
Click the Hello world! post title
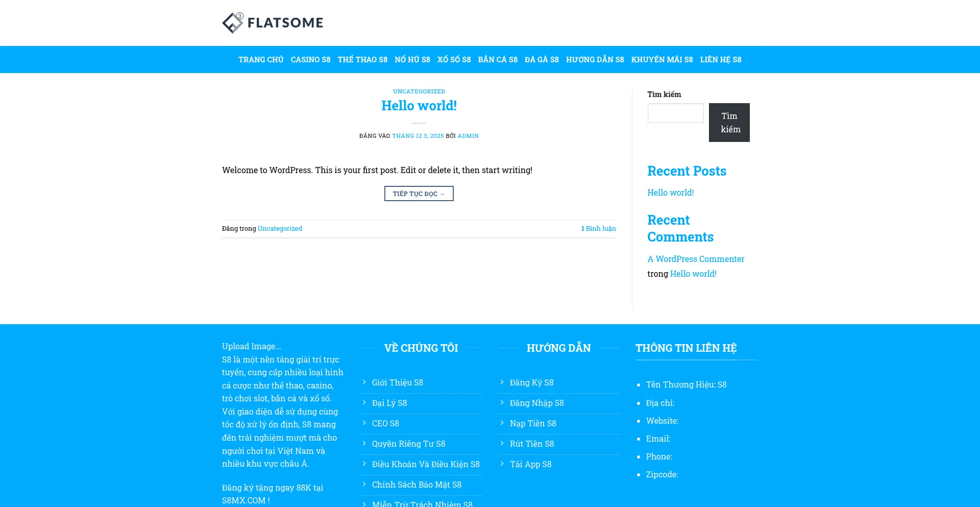tap(419, 106)
